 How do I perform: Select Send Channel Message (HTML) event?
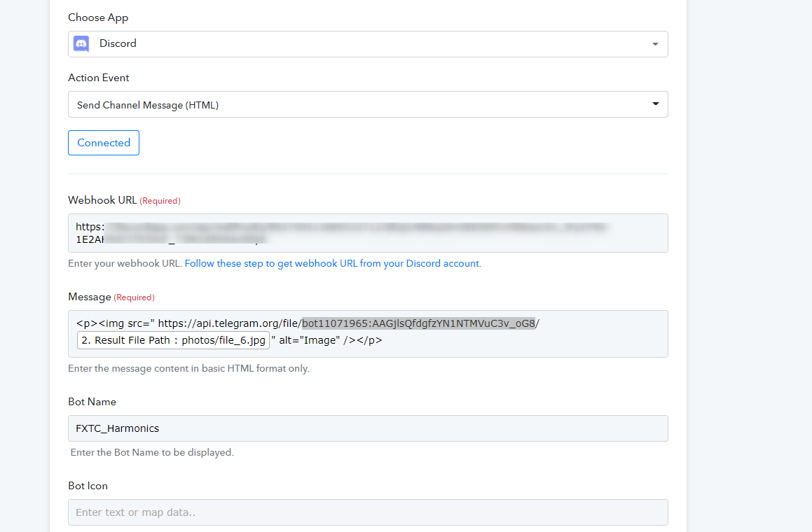pyautogui.click(x=368, y=104)
